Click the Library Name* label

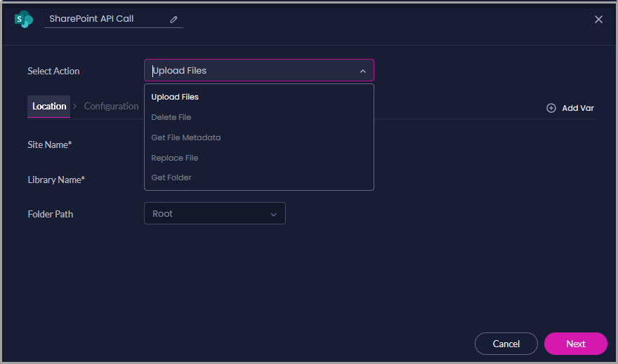click(x=56, y=180)
